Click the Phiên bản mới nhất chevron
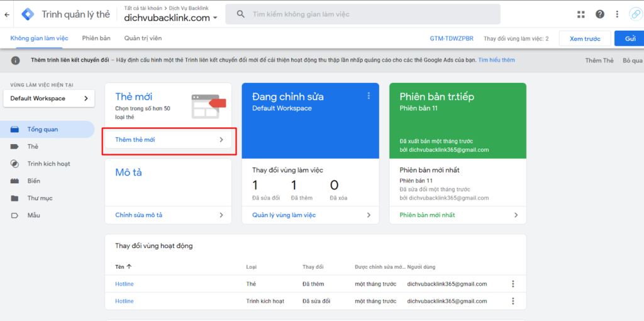The image size is (644, 321). (x=516, y=215)
